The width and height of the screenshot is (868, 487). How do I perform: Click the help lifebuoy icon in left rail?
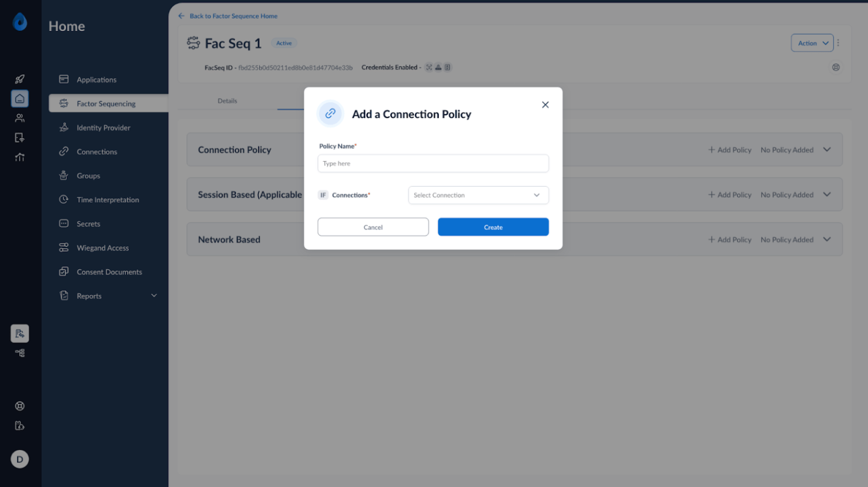click(x=20, y=406)
